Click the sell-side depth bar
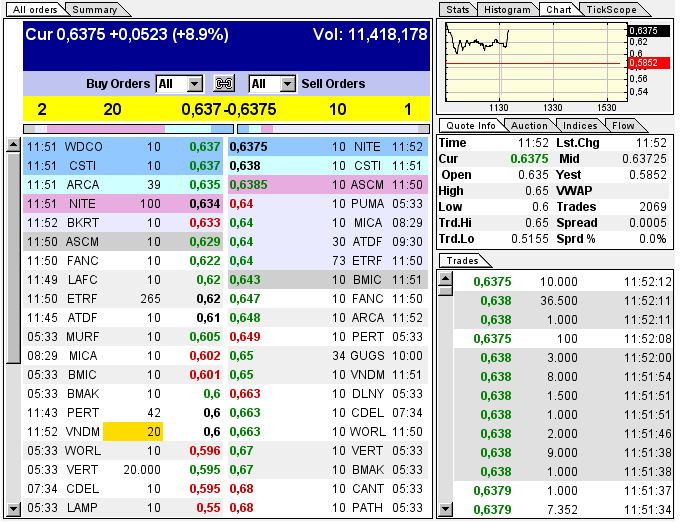The height and width of the screenshot is (522, 696). (x=333, y=129)
